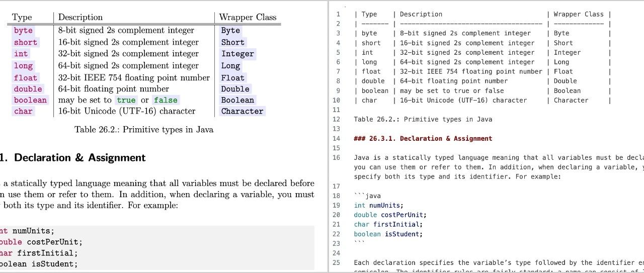The width and height of the screenshot is (644, 273).
Task: Click '### 26.3.1. Declaration & Assignment' editor heading
Action: coord(423,138)
